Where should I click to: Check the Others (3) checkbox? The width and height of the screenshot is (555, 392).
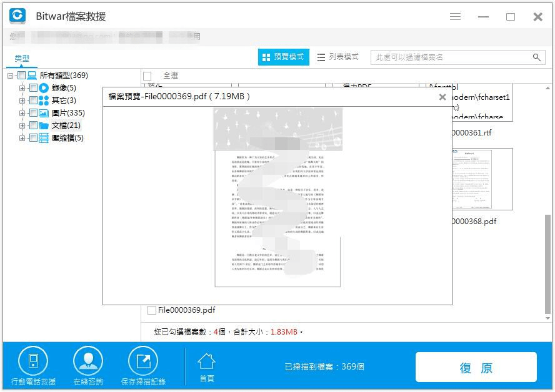33,100
